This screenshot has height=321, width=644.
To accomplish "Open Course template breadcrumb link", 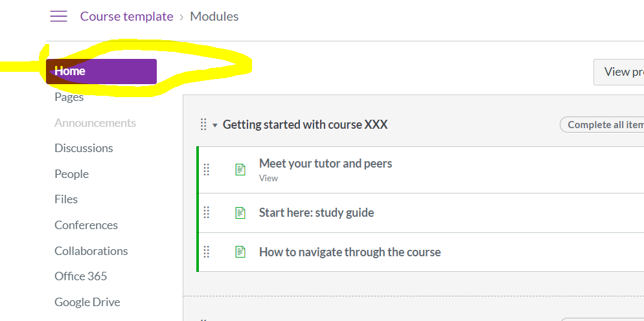I will (126, 17).
